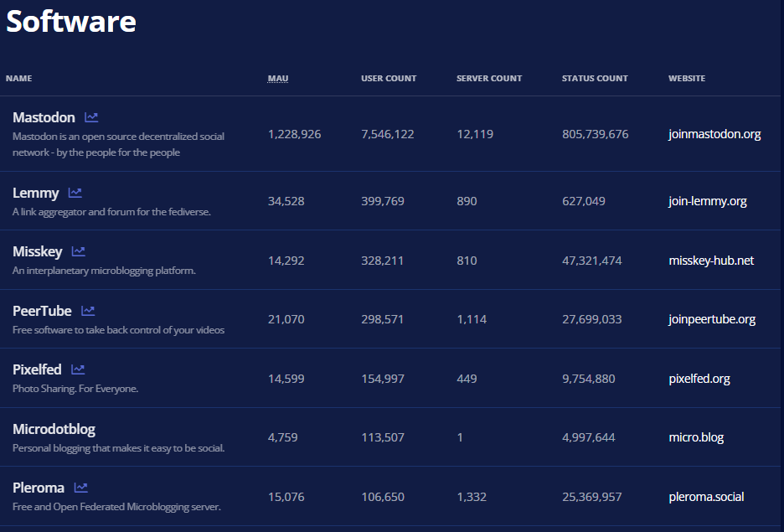784x532 pixels.
Task: Open the misskey-hub.net website link
Action: tap(711, 261)
